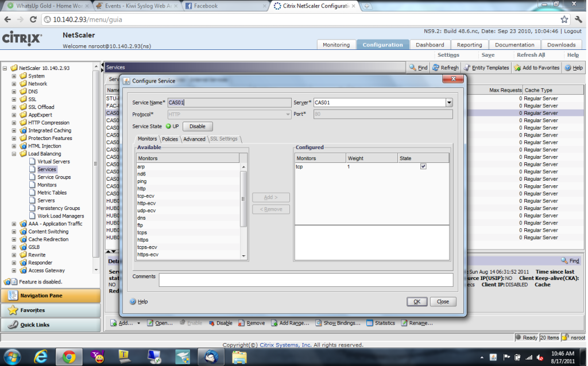This screenshot has height=366, width=588.
Task: Click the Favorites star icon in left pane
Action: click(13, 310)
